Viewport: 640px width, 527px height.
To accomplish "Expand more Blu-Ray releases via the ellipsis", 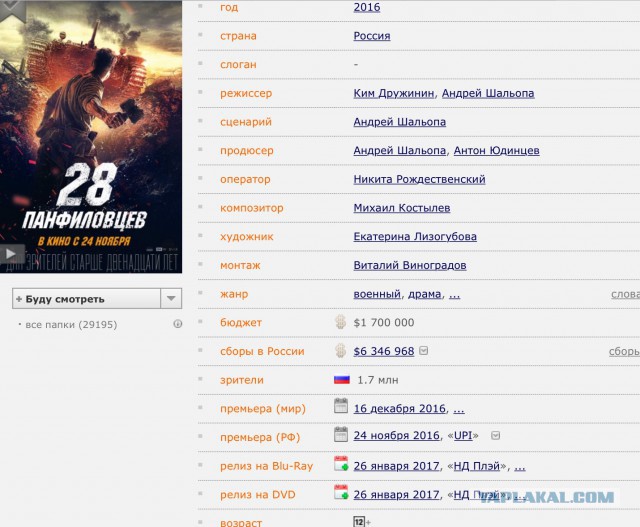I will tap(520, 467).
